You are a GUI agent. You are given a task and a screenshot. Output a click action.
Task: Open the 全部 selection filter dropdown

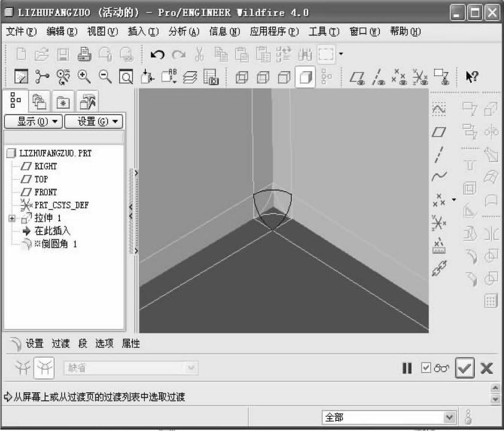point(389,417)
